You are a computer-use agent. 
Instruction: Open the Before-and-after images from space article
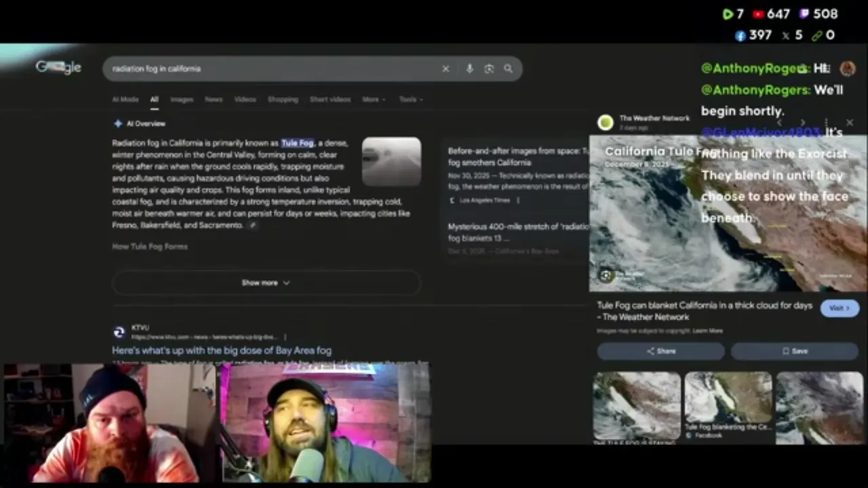point(518,157)
